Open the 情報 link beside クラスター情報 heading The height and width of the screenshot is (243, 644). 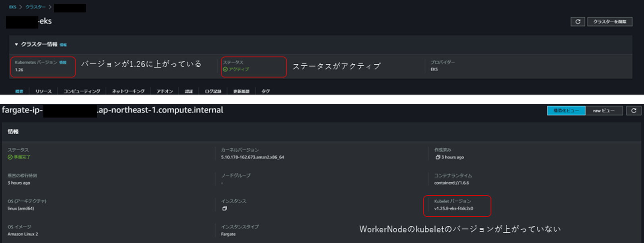(63, 45)
